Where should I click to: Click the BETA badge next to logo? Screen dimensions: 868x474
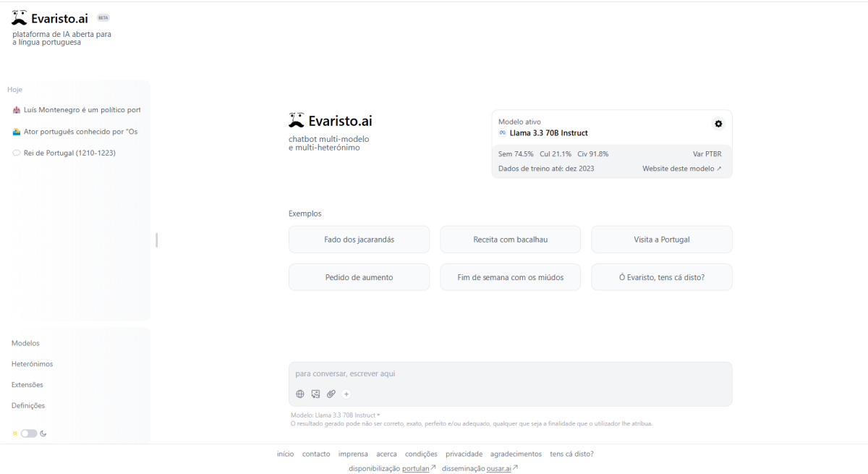pyautogui.click(x=103, y=17)
